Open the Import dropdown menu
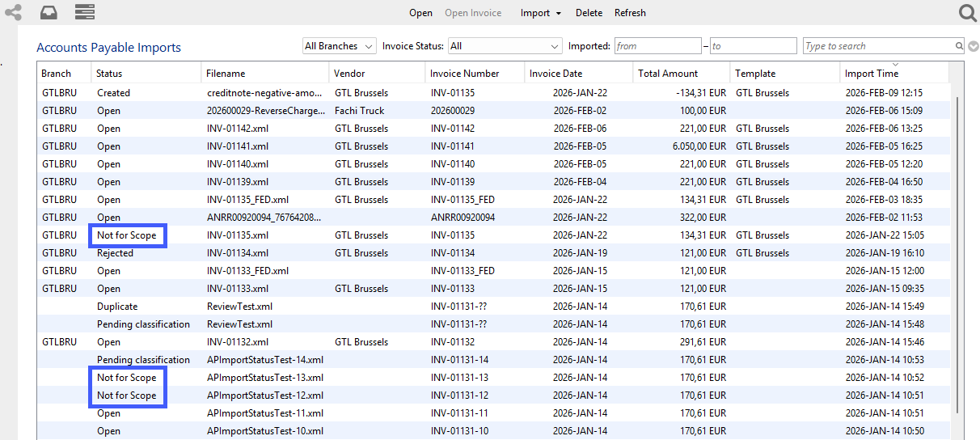 [540, 13]
